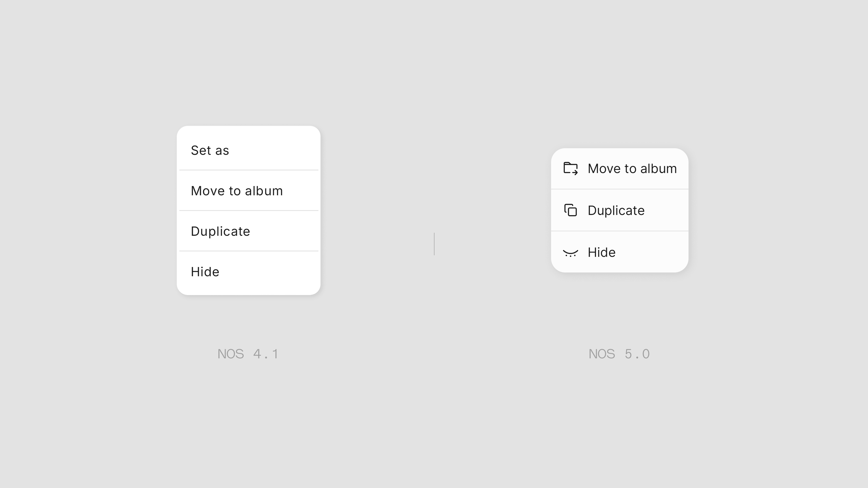Screen dimensions: 868x488
Task: Click the vertical divider line between the menus
Action: pos(434,244)
